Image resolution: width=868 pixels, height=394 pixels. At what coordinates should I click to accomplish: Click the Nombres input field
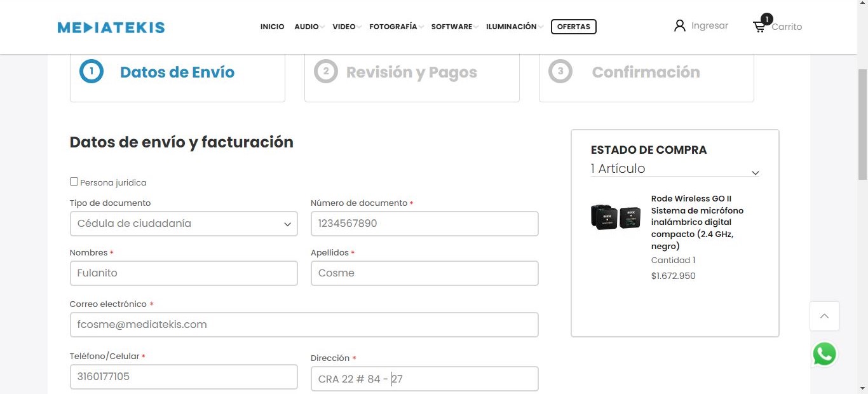coord(184,273)
